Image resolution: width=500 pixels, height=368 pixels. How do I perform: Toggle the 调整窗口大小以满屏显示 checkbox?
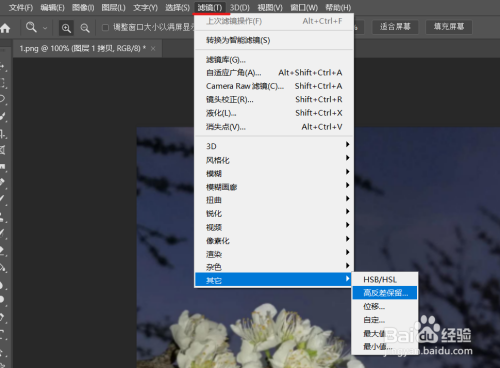coord(105,27)
